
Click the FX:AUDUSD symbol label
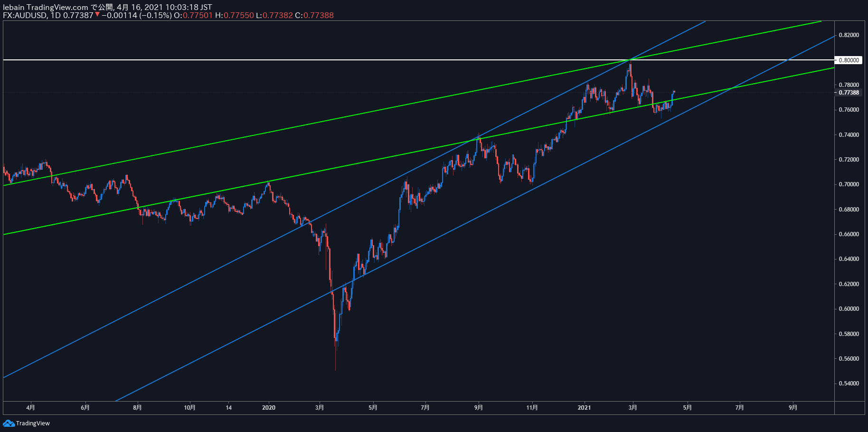point(25,15)
